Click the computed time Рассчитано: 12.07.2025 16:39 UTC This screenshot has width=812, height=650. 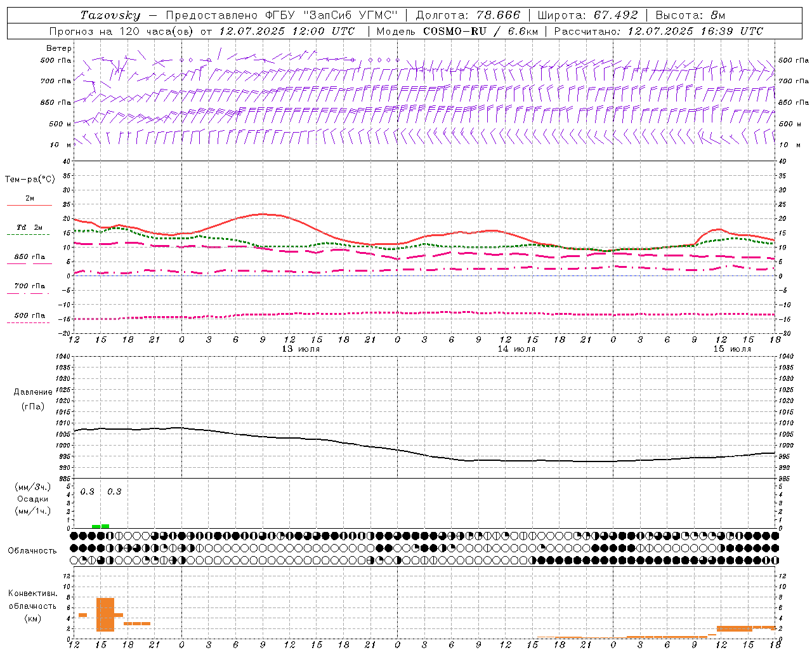pyautogui.click(x=658, y=31)
